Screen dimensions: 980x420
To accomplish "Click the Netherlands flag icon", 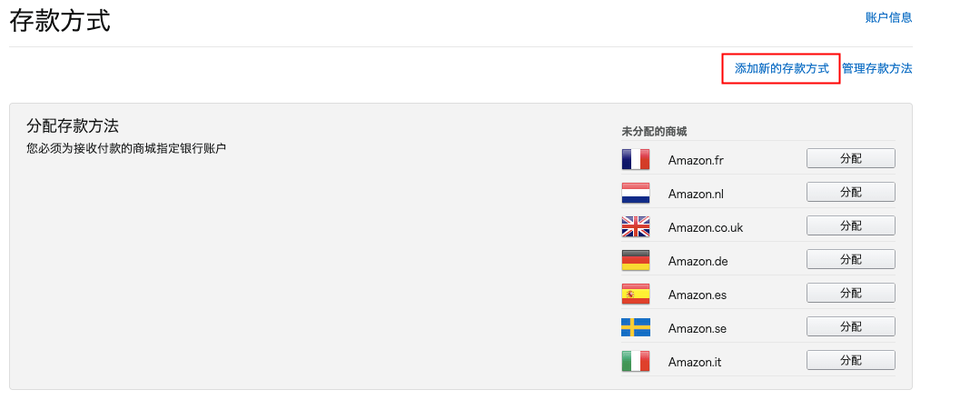I will 636,194.
